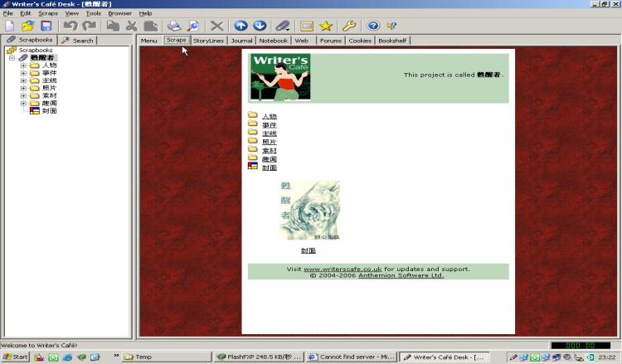The width and height of the screenshot is (622, 364).
Task: Click the wrench preferences icon
Action: [349, 27]
